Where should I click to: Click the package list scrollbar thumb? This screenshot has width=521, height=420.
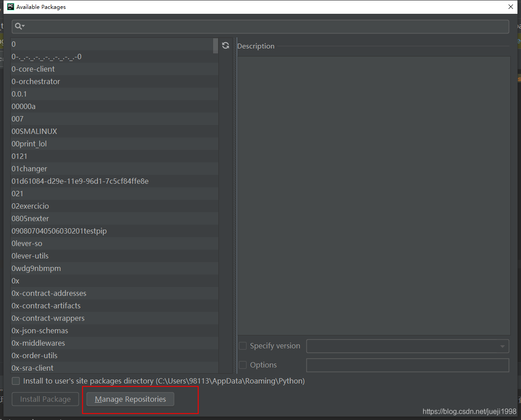(215, 45)
